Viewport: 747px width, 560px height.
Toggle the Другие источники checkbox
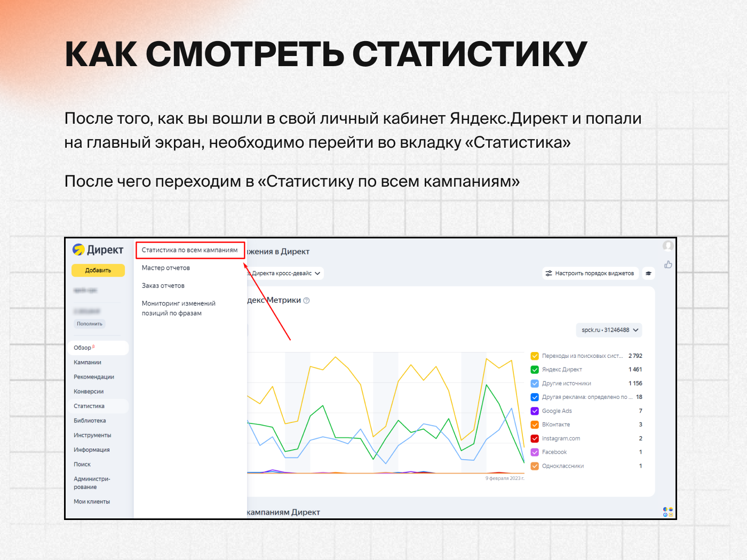tap(535, 383)
